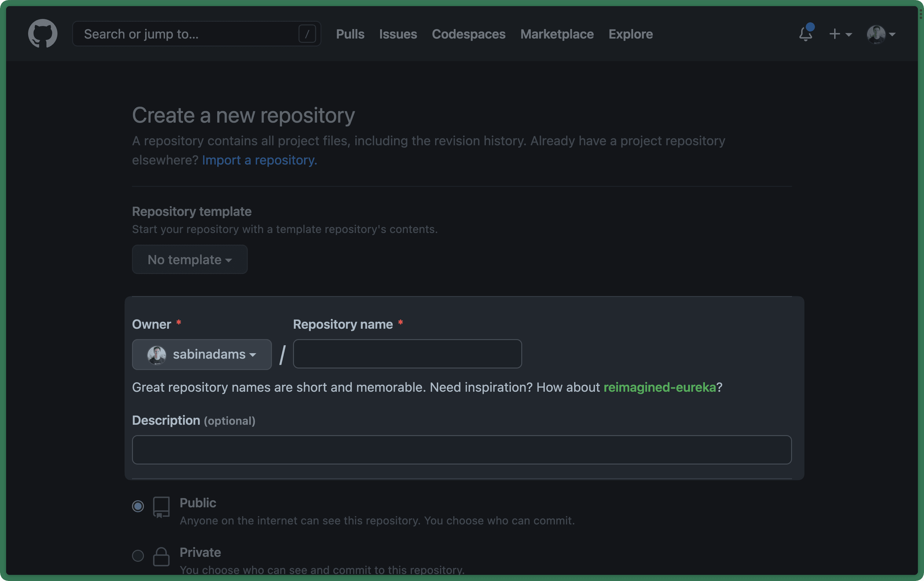The image size is (924, 581).
Task: Select the Private repository option
Action: click(x=138, y=556)
